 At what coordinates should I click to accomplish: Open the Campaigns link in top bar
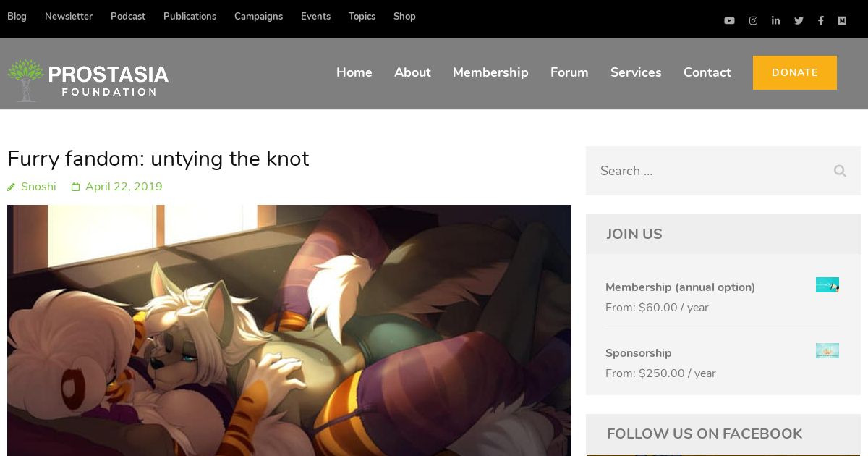tap(258, 16)
